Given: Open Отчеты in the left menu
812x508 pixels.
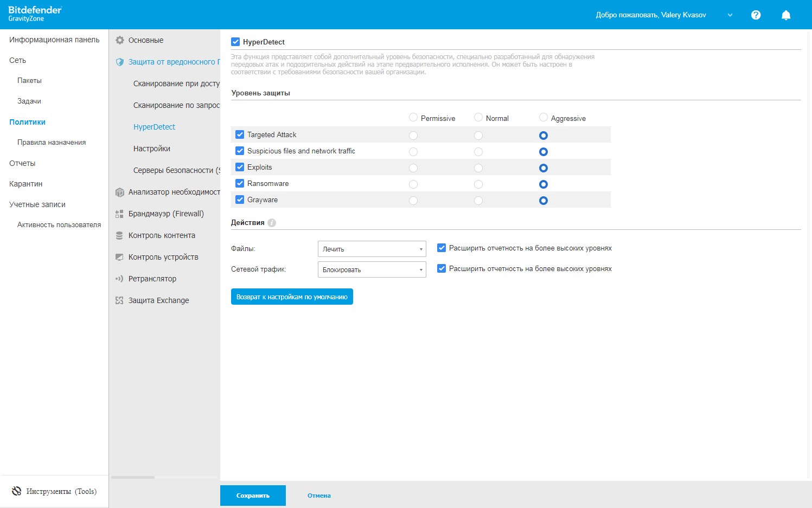Looking at the screenshot, I should (22, 163).
